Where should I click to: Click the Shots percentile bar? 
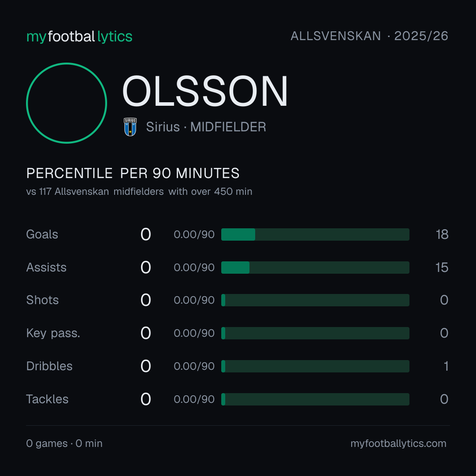(x=315, y=300)
